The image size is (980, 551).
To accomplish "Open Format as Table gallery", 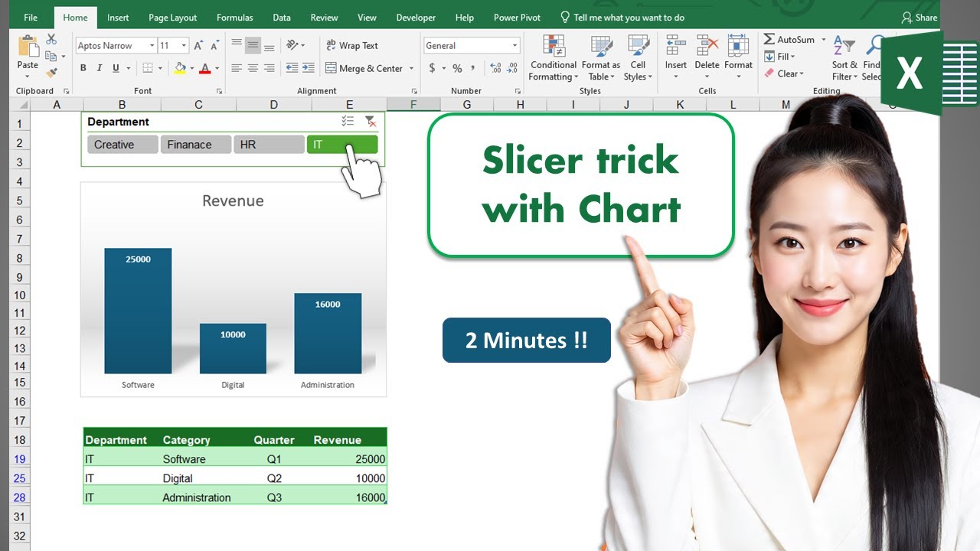I will pos(601,58).
